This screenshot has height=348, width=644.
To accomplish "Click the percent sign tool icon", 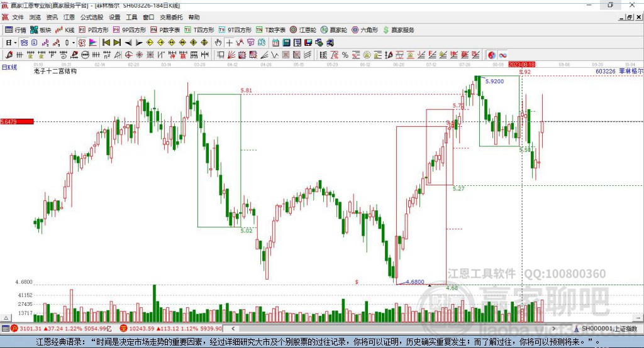I will pyautogui.click(x=345, y=55).
